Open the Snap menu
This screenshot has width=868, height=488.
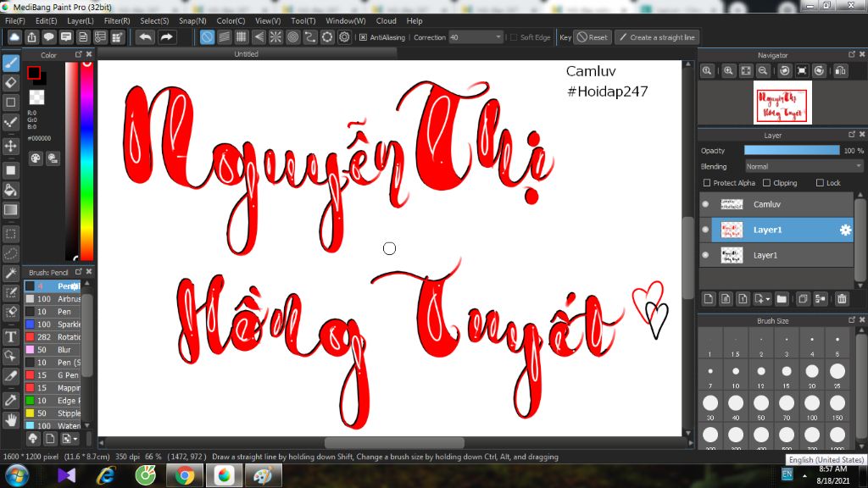[192, 21]
